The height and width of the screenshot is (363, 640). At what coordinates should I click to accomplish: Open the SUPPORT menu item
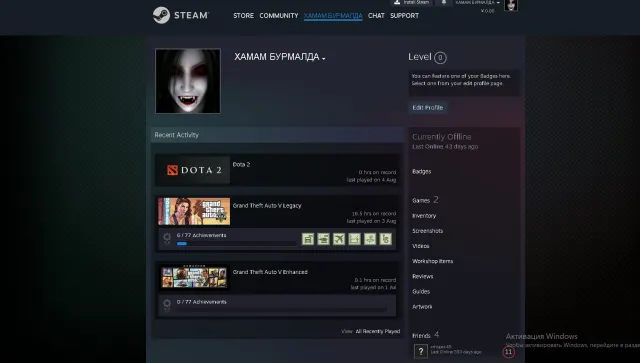(404, 16)
